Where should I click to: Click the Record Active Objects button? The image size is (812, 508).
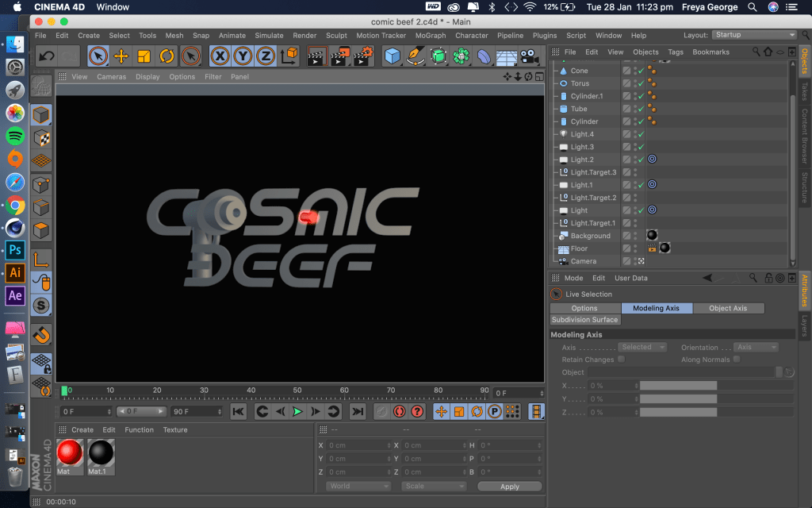400,412
